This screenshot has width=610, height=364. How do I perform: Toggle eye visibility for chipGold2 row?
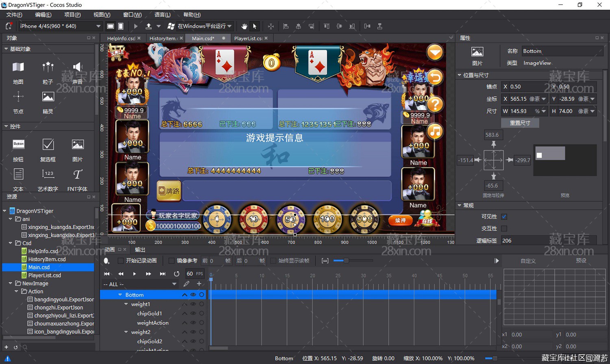[x=193, y=342]
